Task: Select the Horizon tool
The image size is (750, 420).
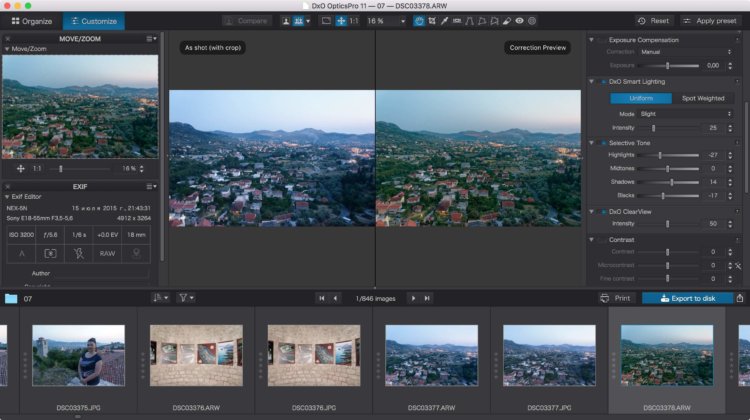Action: [x=457, y=21]
